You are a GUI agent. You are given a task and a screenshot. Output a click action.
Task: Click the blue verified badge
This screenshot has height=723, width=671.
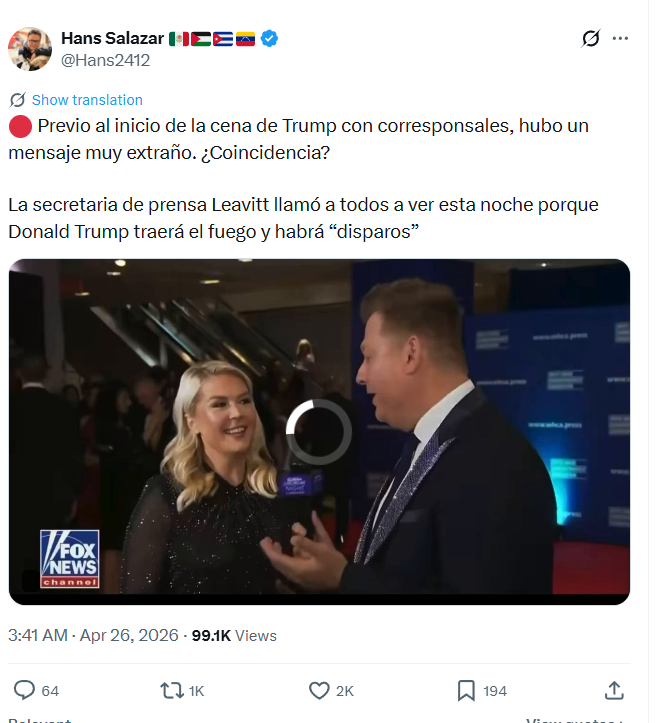click(270, 38)
